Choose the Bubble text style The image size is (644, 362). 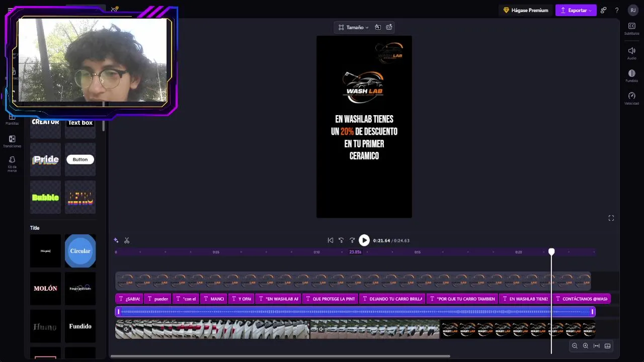pyautogui.click(x=46, y=198)
